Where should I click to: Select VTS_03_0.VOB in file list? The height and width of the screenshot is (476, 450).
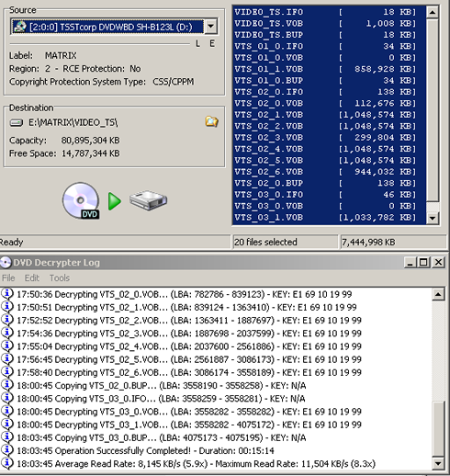point(329,206)
